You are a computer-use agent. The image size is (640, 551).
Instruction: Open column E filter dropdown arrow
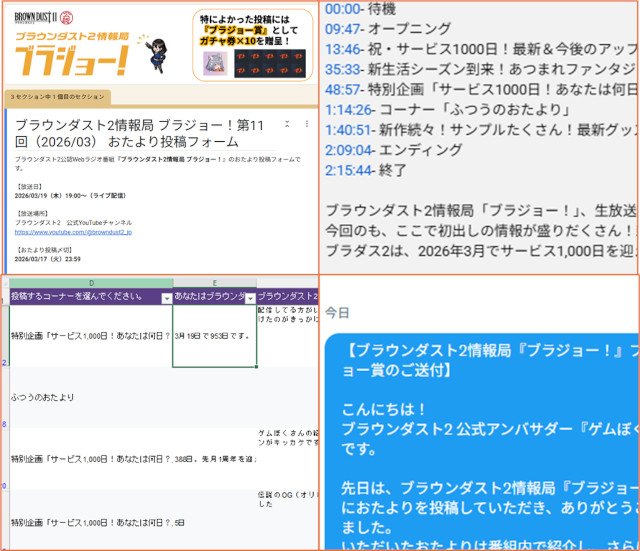(x=250, y=298)
